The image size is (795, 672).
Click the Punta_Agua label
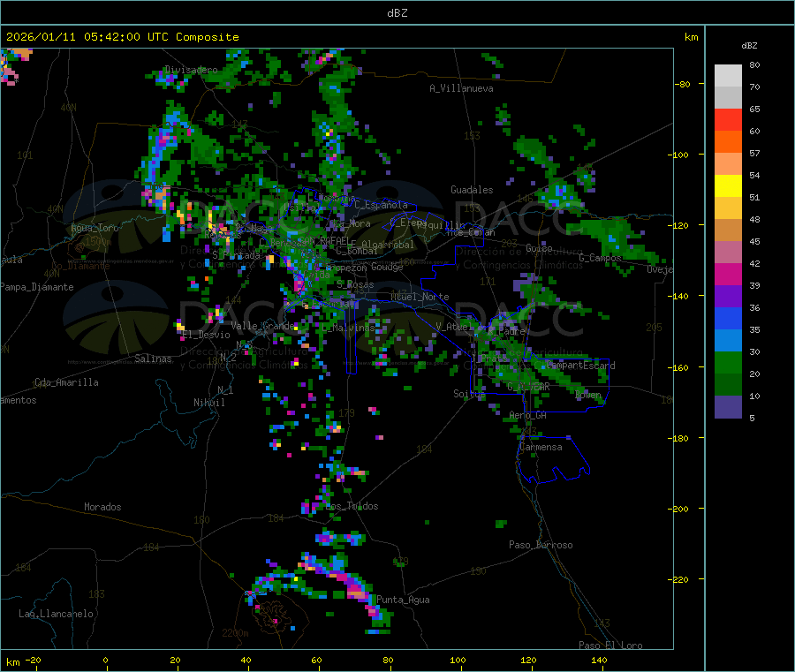[403, 600]
